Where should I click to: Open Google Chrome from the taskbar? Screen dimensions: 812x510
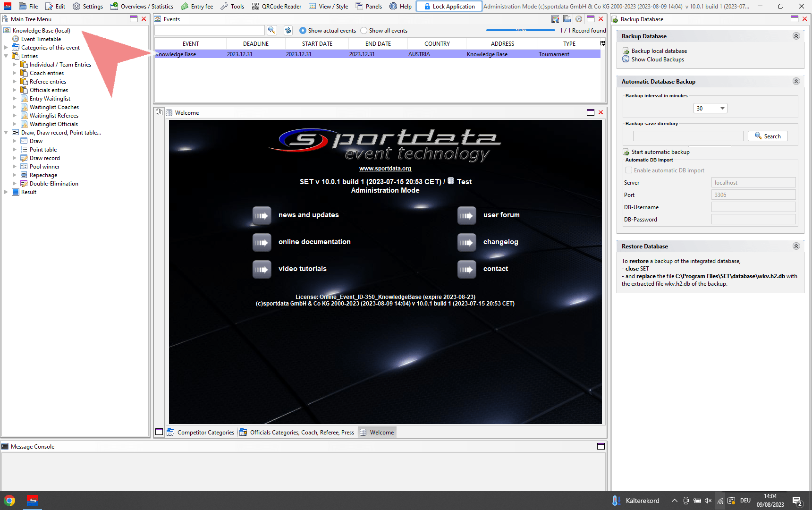pos(9,501)
